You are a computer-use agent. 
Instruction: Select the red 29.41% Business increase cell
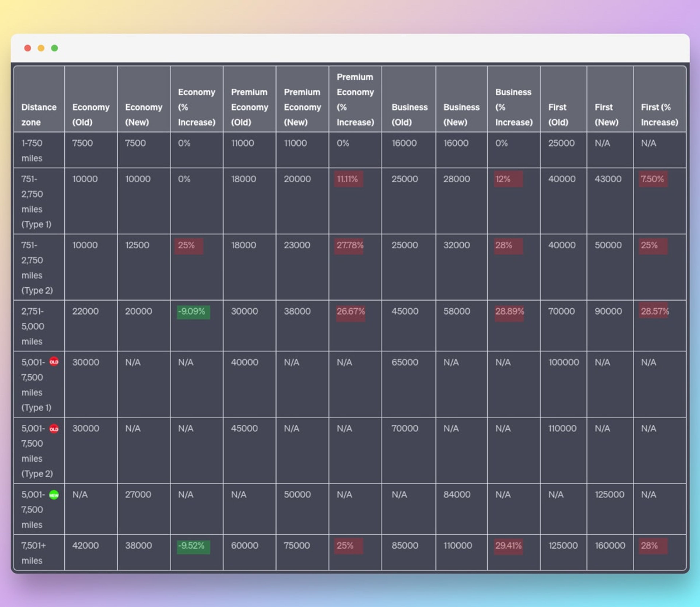coord(508,546)
